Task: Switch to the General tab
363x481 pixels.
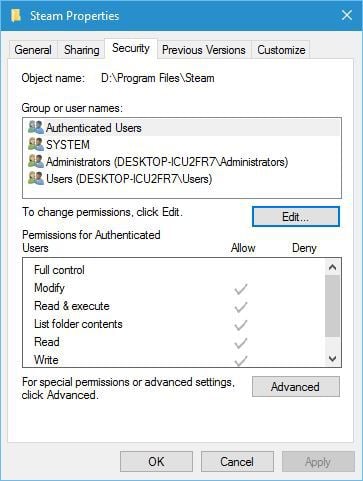Action: tap(33, 50)
